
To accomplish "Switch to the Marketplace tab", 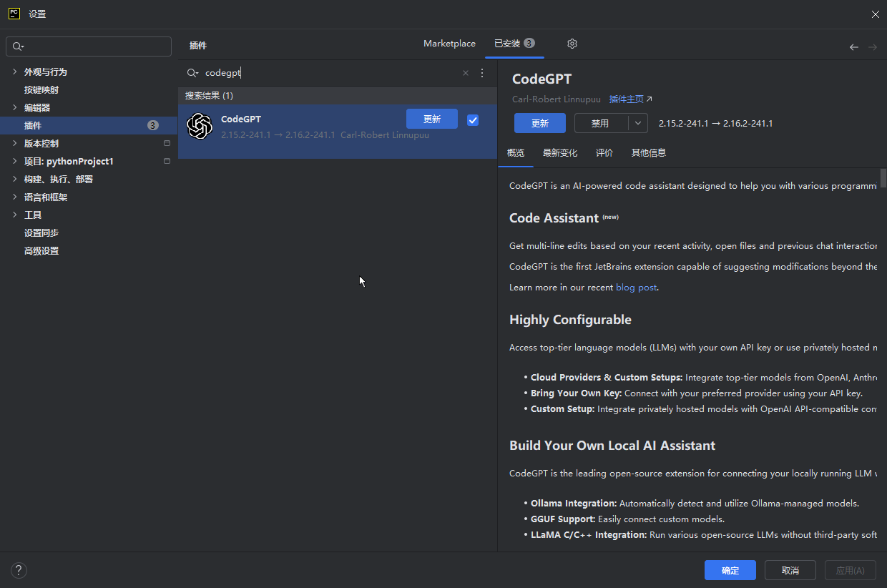I will (449, 44).
